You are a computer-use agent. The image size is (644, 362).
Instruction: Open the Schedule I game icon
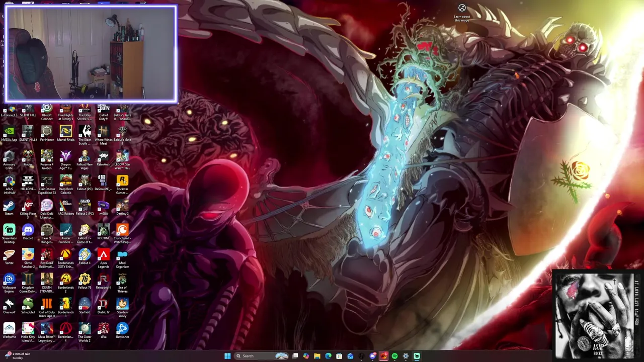click(28, 306)
